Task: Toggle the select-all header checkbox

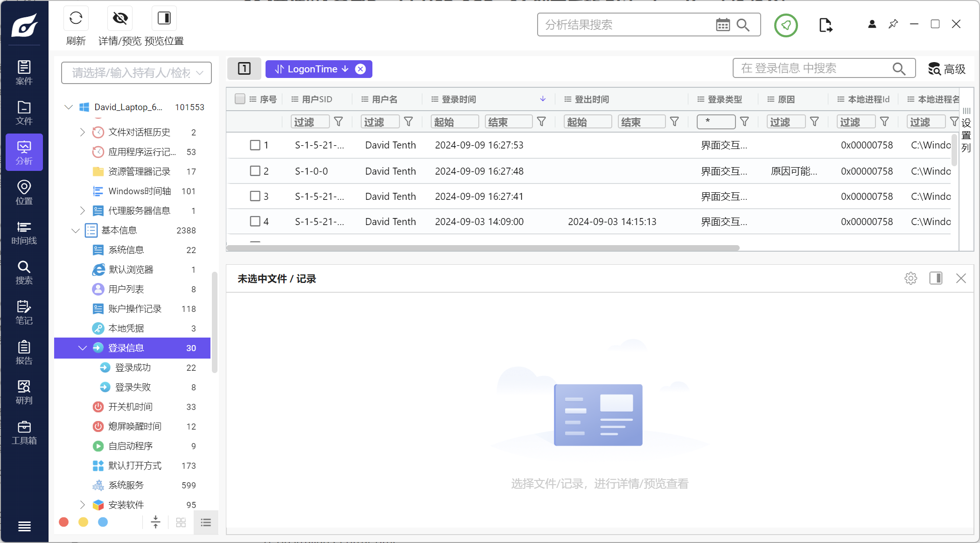Action: [x=240, y=99]
